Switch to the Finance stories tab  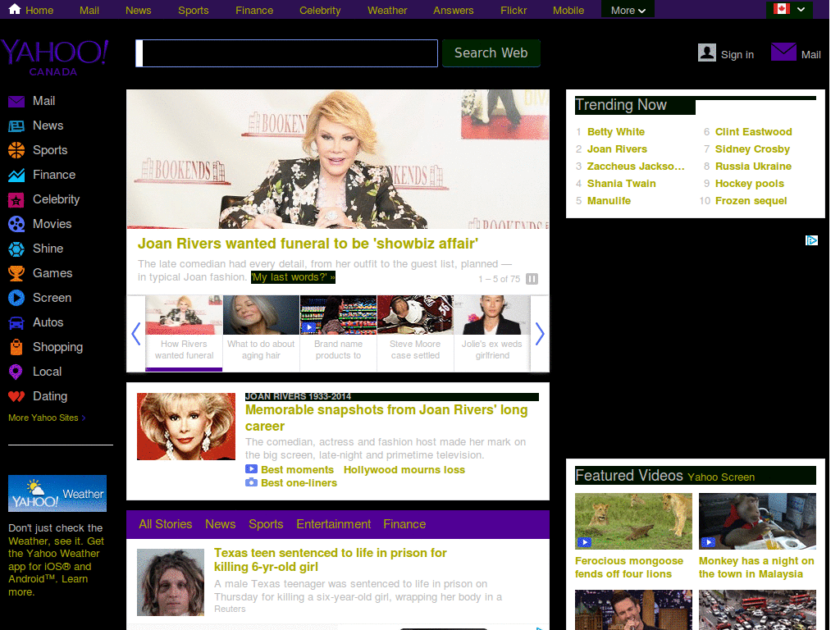click(x=404, y=524)
